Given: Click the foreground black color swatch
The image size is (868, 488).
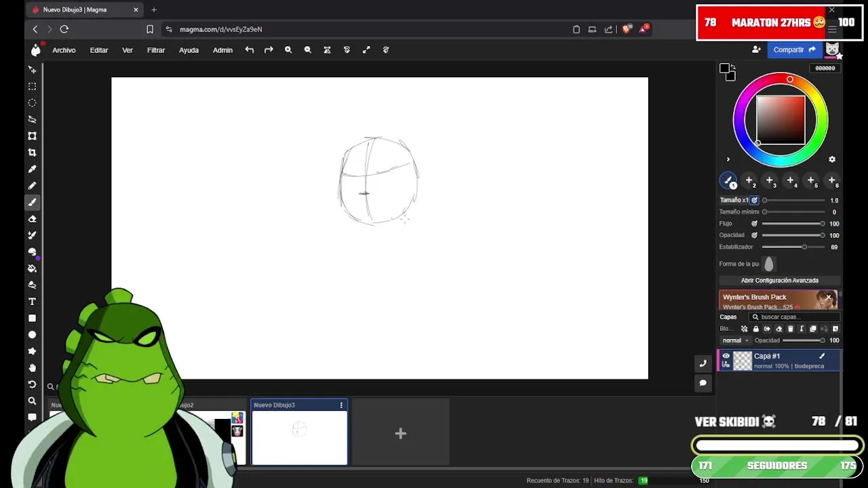Looking at the screenshot, I should click(724, 68).
